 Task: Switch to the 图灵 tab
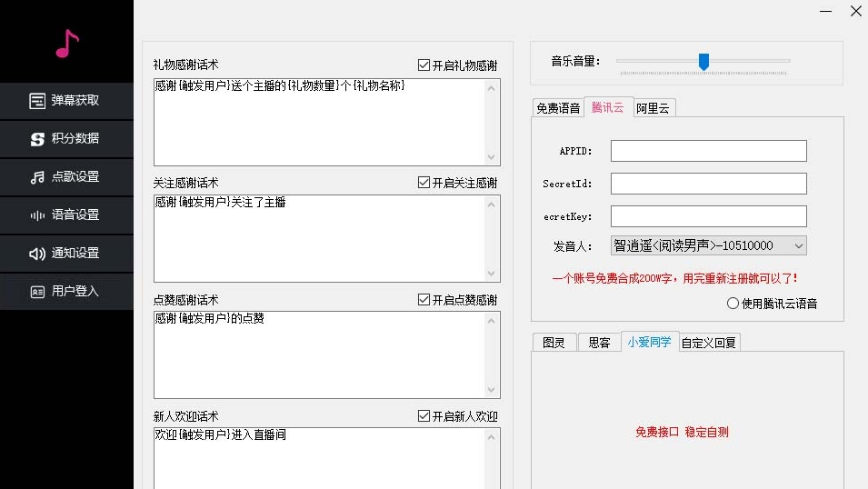pos(554,343)
